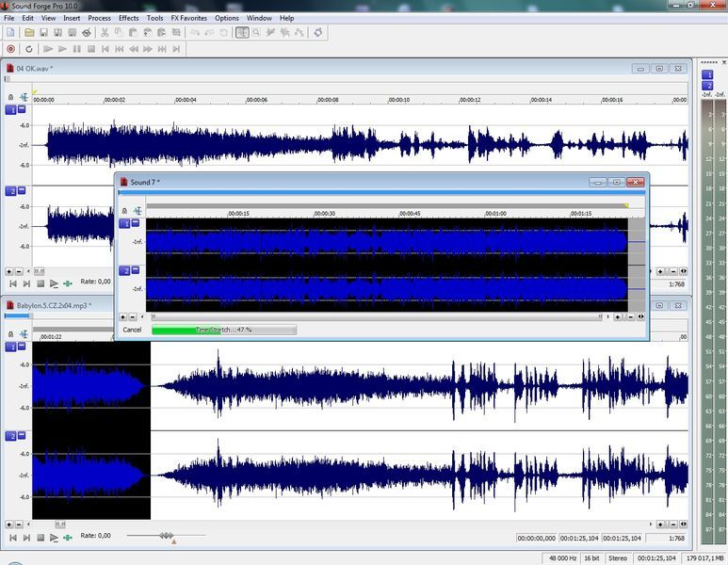Open the File menu

(x=9, y=18)
